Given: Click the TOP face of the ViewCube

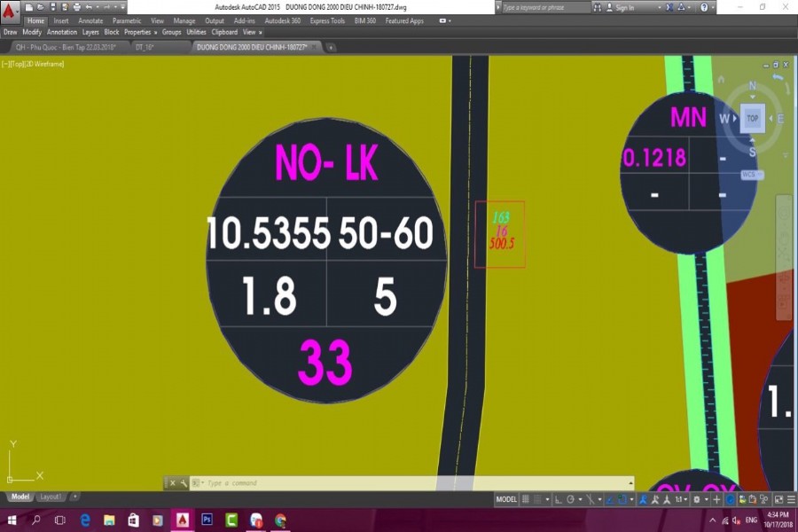Looking at the screenshot, I should click(752, 118).
